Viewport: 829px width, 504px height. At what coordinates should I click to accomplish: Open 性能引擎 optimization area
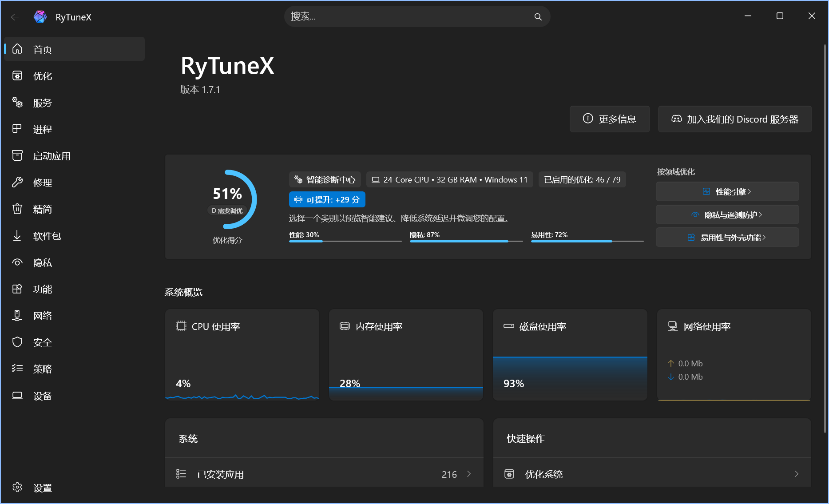point(727,191)
